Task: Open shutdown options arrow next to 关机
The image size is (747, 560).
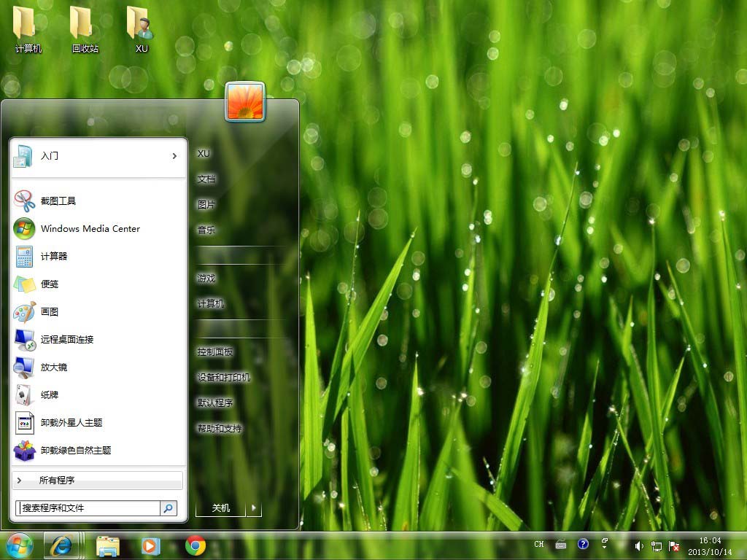Action: (254, 507)
